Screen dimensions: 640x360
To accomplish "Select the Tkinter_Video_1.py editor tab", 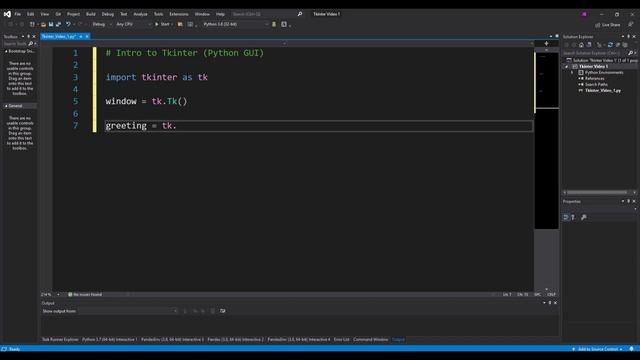I will coord(59,36).
